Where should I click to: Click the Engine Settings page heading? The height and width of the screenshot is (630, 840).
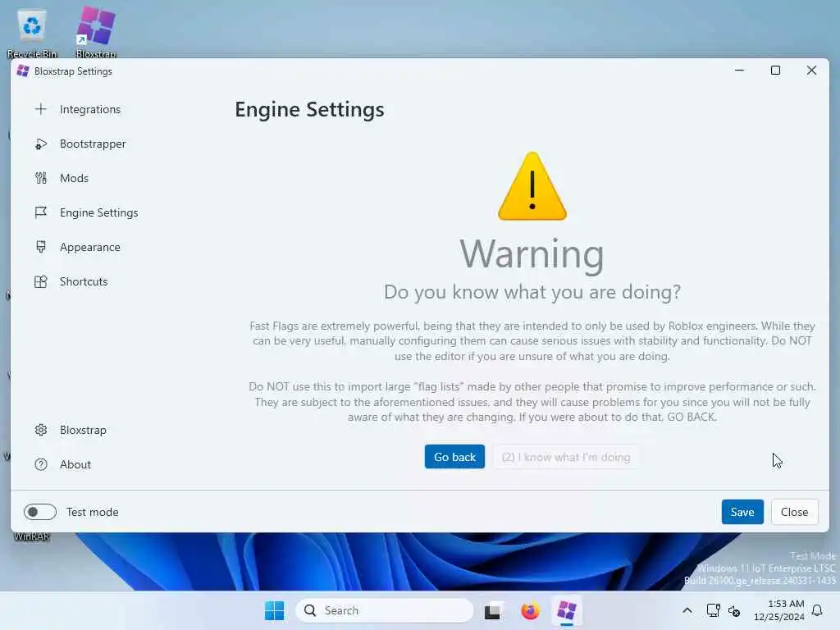click(x=309, y=110)
